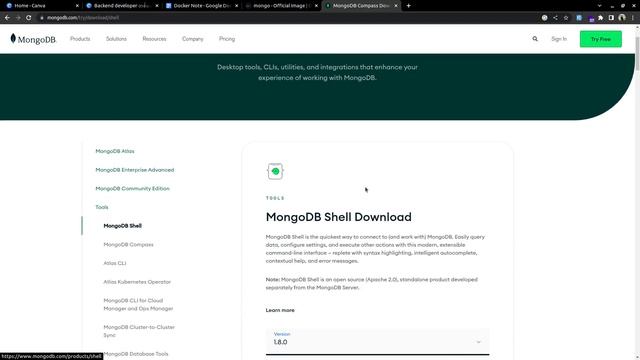The image size is (640, 360).
Task: Select MongoDB Cluster-to-Cluster Sync item
Action: 139,331
